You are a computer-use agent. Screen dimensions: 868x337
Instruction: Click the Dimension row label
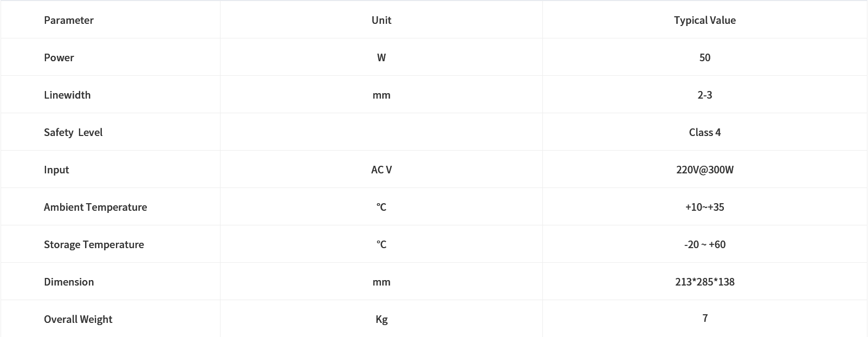pos(69,282)
